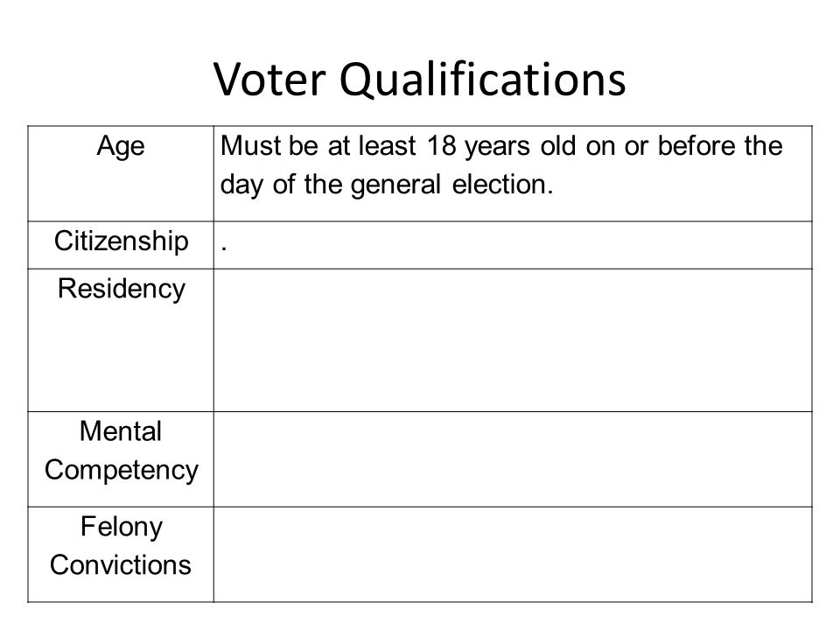
Task: Click the phrase 'general election'
Action: coord(451,185)
